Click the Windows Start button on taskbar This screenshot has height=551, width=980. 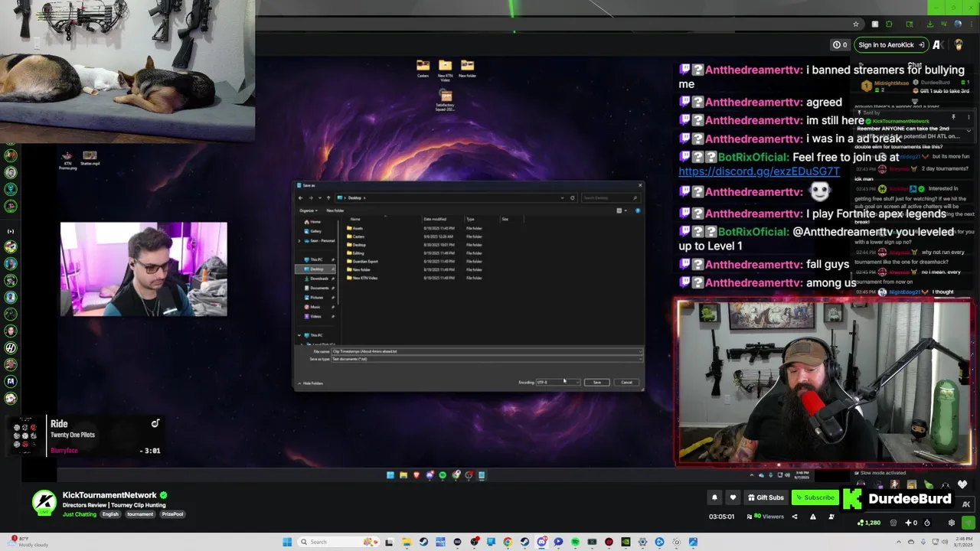(287, 542)
